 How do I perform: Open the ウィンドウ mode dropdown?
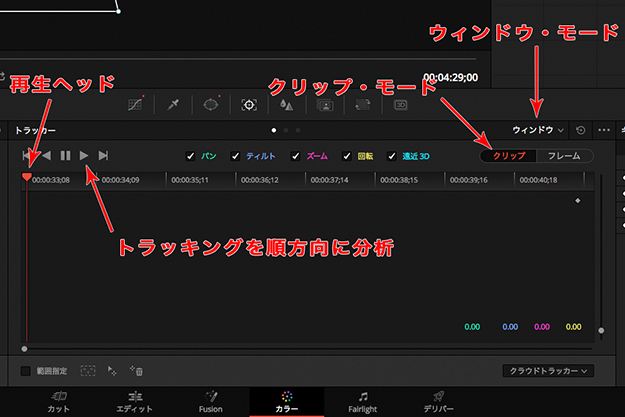click(538, 130)
